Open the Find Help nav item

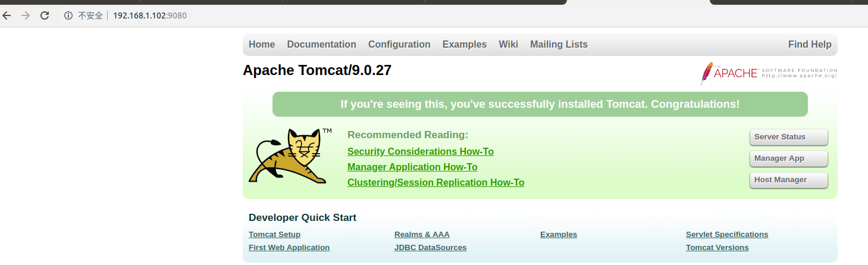pos(810,45)
